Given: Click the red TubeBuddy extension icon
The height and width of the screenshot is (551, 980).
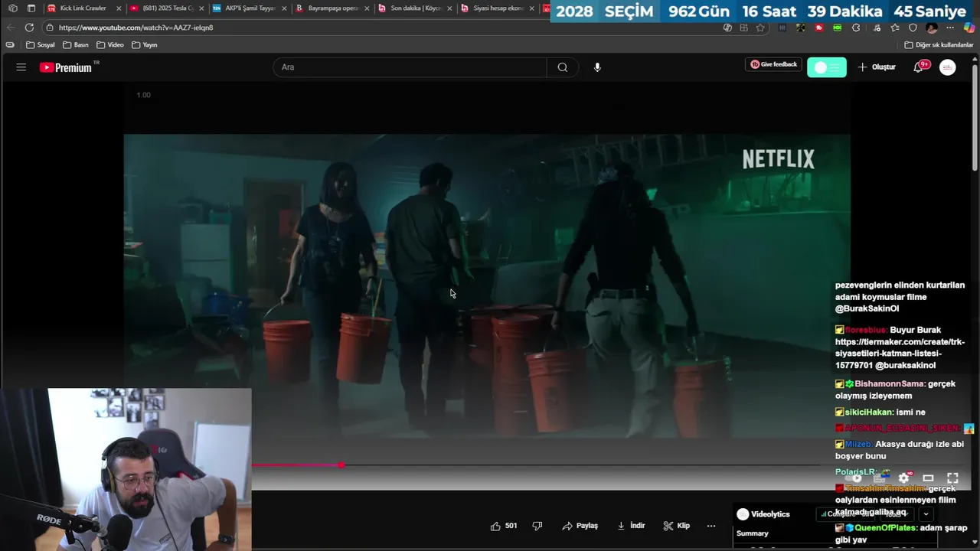Looking at the screenshot, I should [x=819, y=28].
